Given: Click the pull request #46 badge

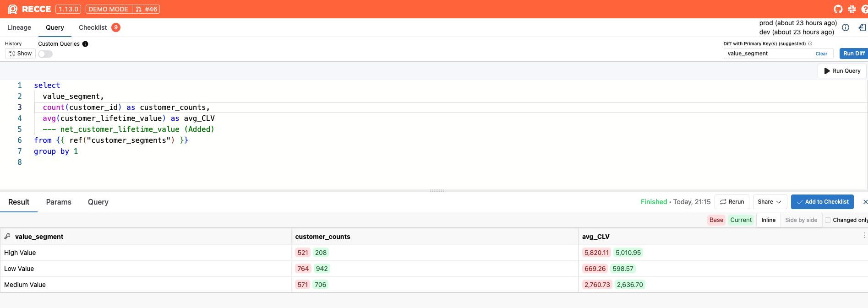Looking at the screenshot, I should (x=147, y=9).
